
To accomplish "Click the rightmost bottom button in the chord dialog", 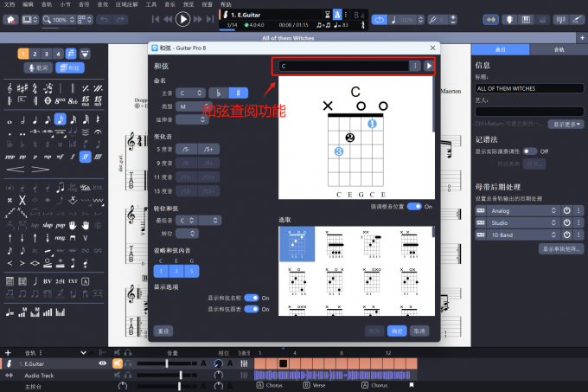I will tap(419, 331).
